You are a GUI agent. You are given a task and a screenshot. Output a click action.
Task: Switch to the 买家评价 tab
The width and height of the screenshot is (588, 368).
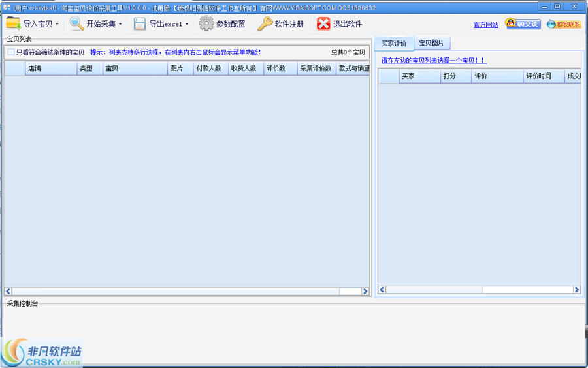[x=394, y=44]
